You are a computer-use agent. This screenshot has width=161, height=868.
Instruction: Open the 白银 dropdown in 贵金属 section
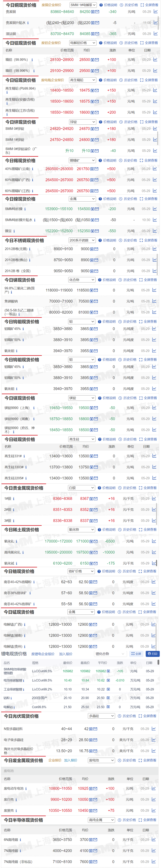click(82, 488)
